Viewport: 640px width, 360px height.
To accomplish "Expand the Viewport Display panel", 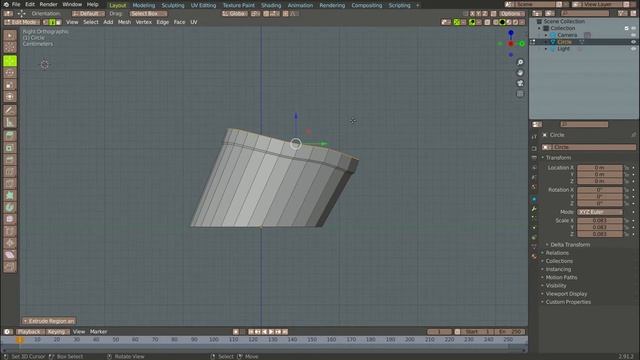I will (x=566, y=293).
